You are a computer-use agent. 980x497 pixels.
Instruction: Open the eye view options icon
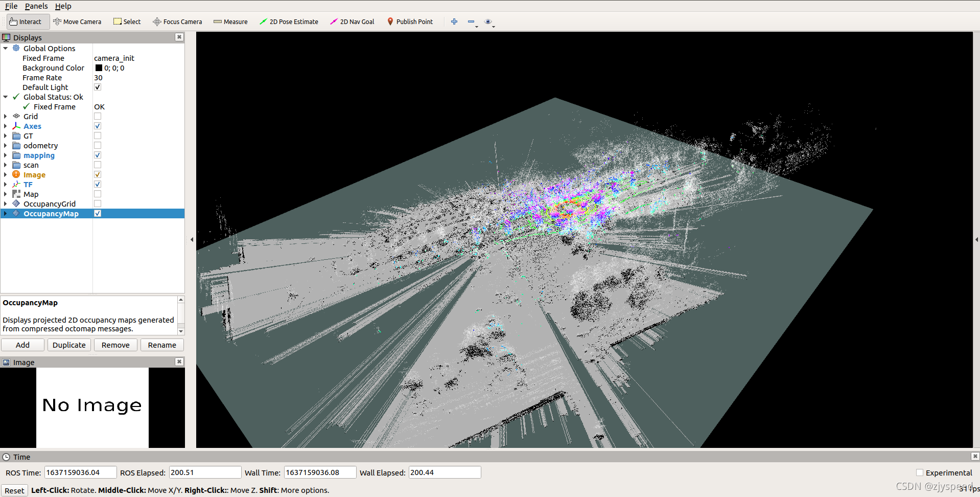[488, 21]
